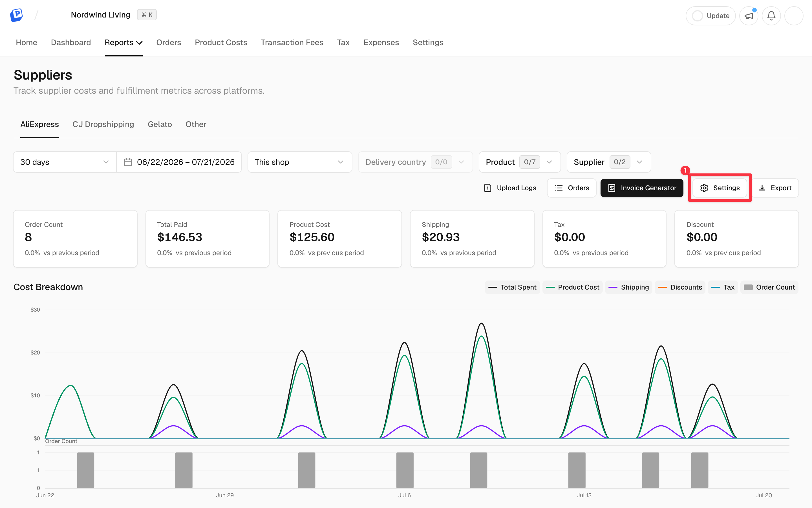Toggle Discounts legend series
Viewport: 812px width, 508px height.
[680, 287]
